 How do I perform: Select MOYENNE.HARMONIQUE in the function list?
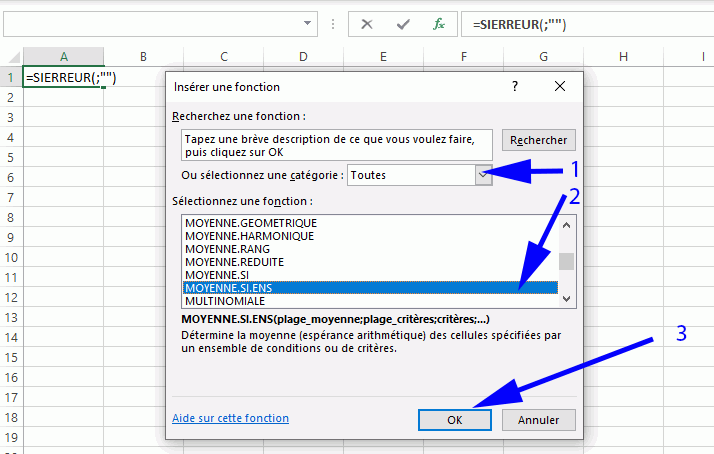click(x=250, y=236)
